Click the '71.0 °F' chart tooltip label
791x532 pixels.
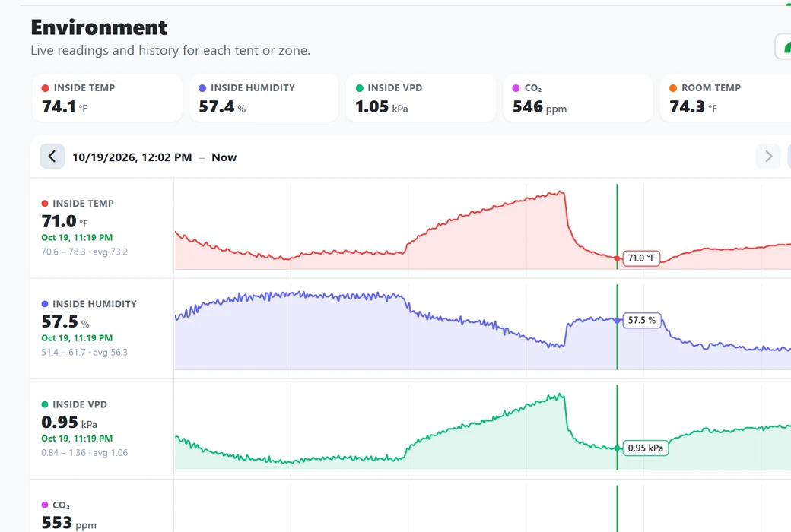(x=641, y=258)
